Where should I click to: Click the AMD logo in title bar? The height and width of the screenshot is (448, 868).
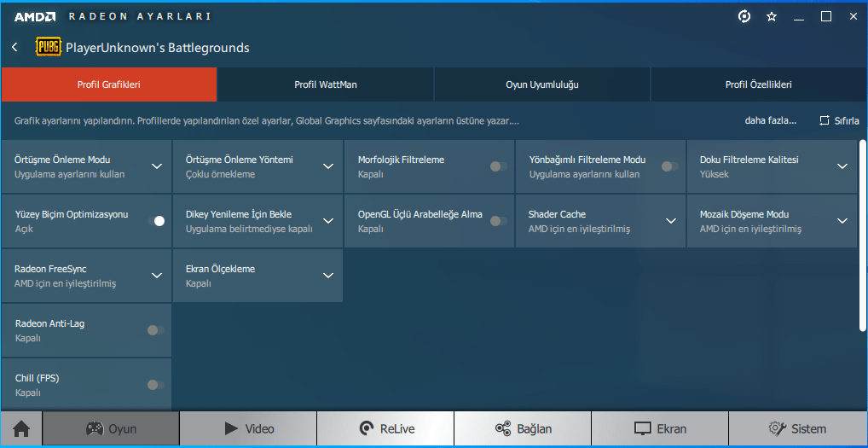click(34, 16)
